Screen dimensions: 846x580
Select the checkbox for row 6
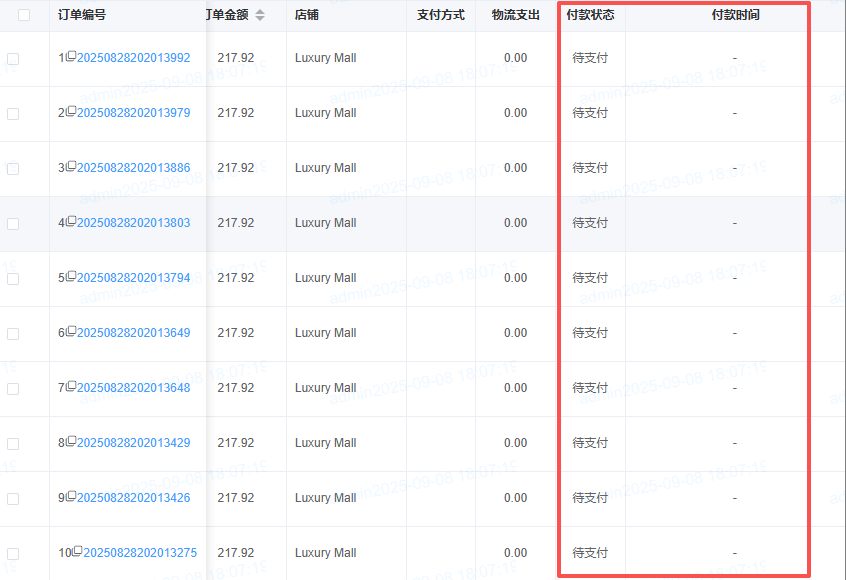13,334
